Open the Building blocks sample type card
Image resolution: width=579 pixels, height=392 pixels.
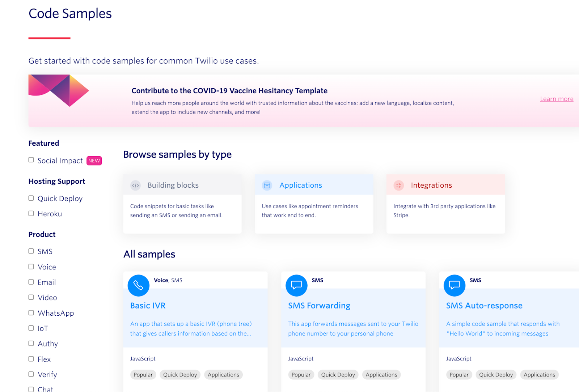coord(182,204)
